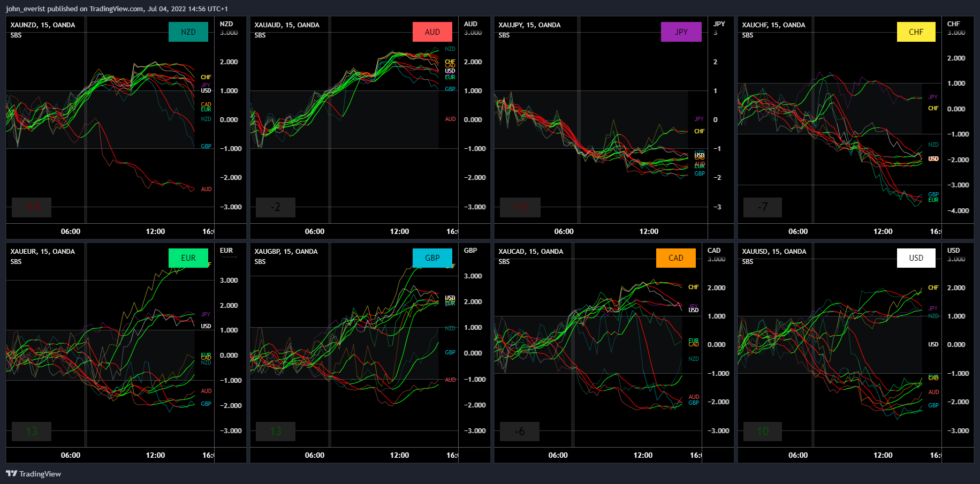Click the CHF line label in XAUUSD chart
This screenshot has height=484, width=980.
point(933,288)
